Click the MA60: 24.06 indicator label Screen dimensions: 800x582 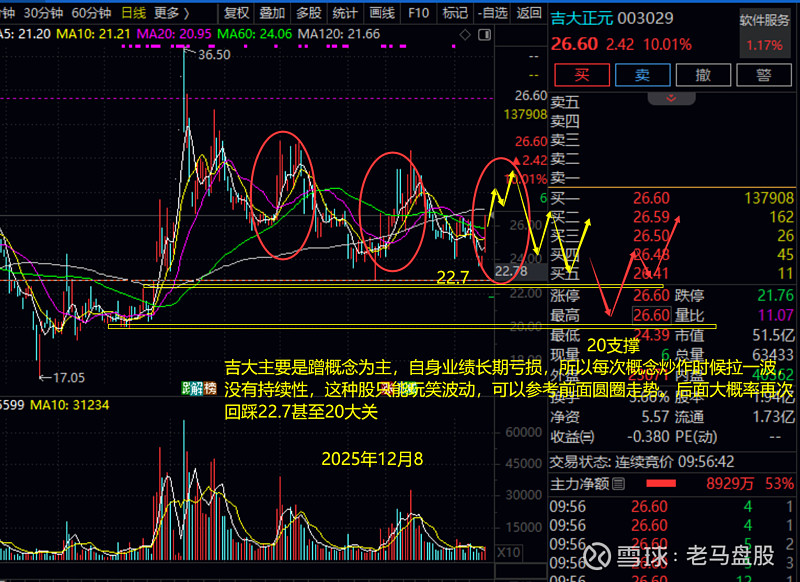click(x=255, y=34)
